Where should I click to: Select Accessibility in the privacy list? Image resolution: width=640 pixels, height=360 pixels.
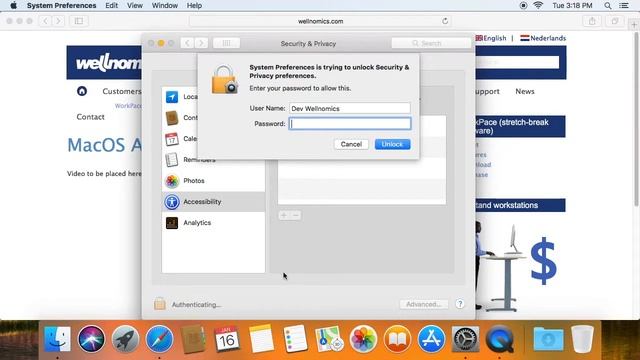coord(213,202)
